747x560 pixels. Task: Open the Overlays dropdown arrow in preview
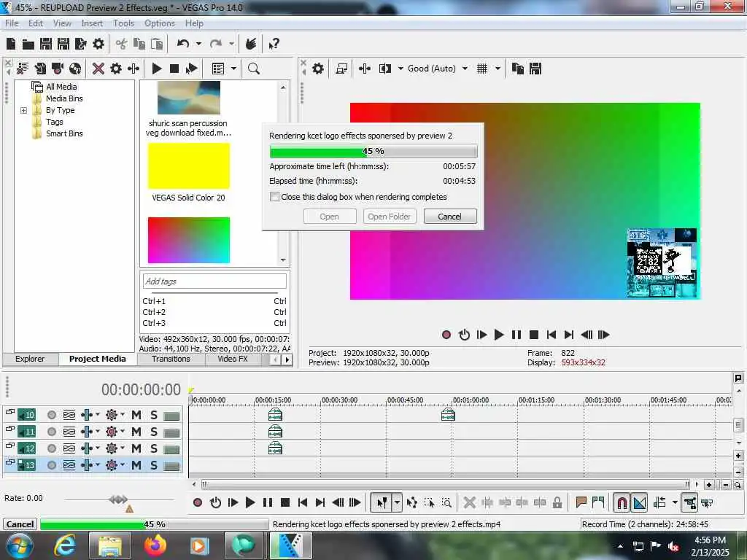click(x=498, y=69)
